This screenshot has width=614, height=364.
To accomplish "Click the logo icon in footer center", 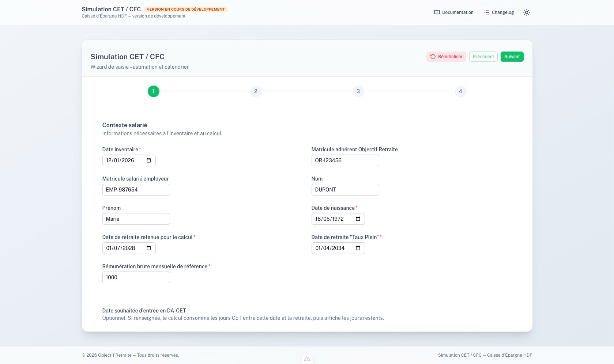I will tap(307, 359).
